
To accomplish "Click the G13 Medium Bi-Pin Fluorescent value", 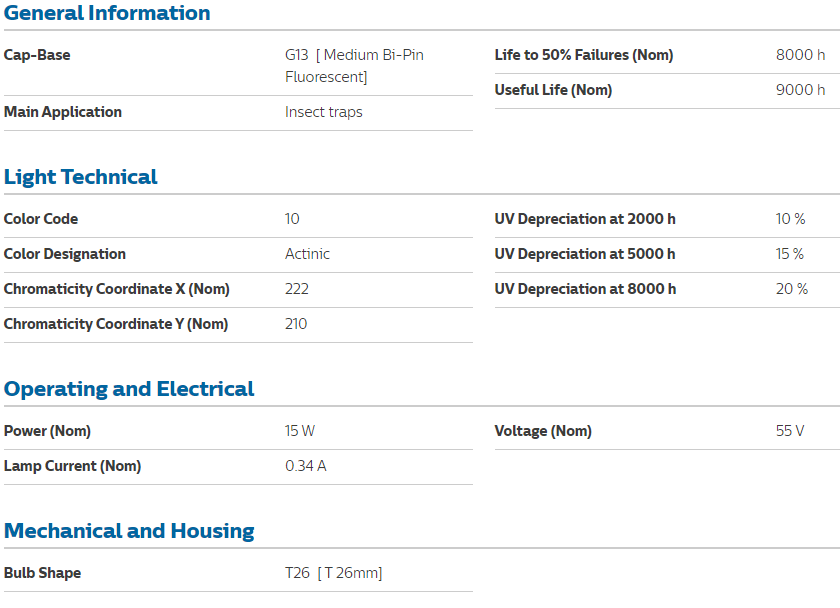I will pos(354,66).
